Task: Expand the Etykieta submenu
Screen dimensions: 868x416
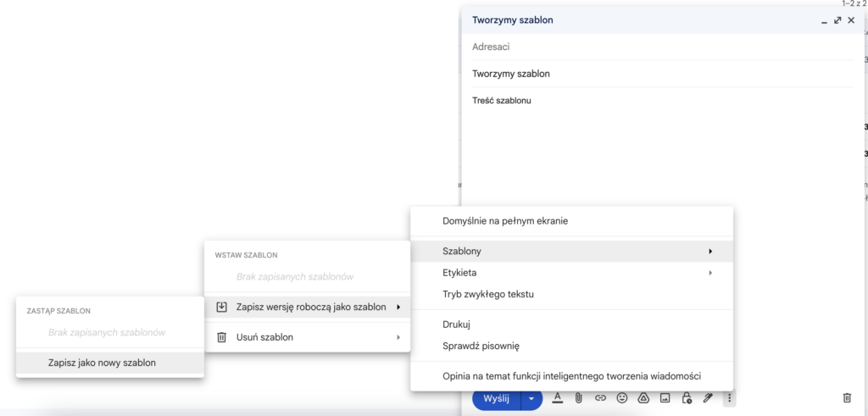Action: [571, 273]
